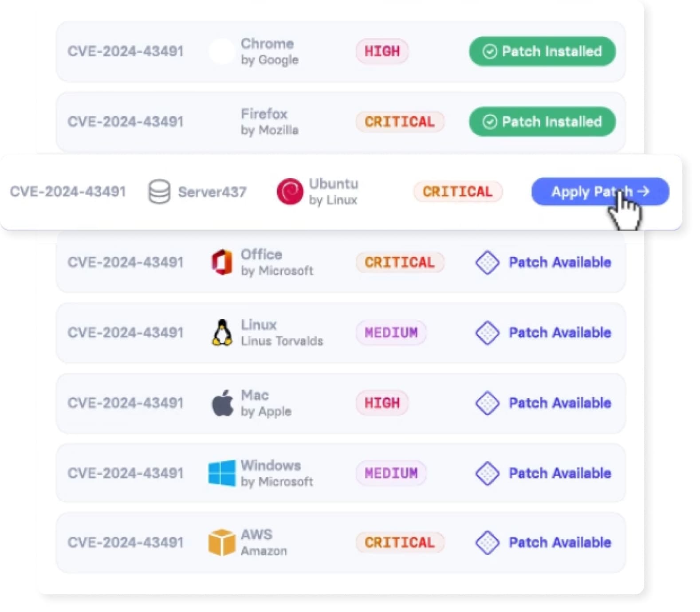Toggle the CRITICAL severity badge on the Firefox row

(x=400, y=122)
